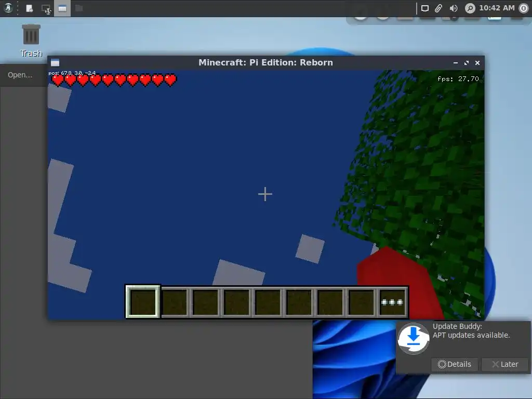Click the document launcher icon in top panel
Image resolution: width=532 pixels, height=399 pixels.
pyautogui.click(x=30, y=8)
